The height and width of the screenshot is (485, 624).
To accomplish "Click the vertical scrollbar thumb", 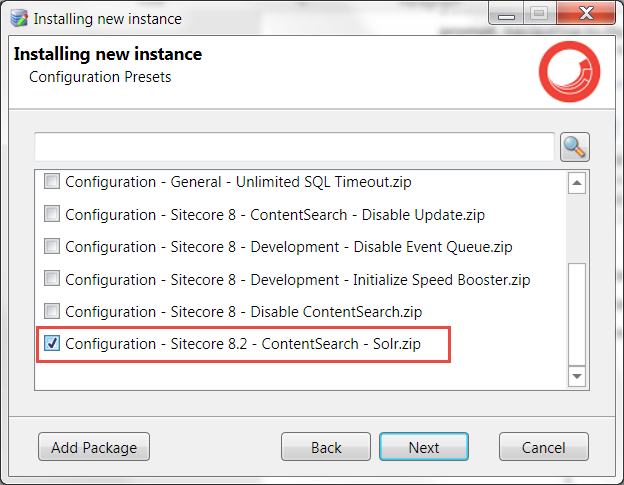I will click(x=577, y=314).
